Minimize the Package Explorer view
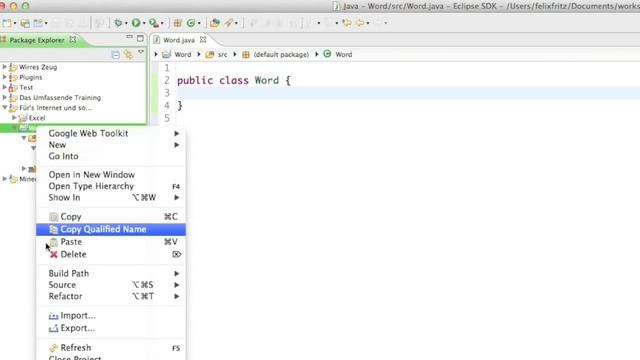The width and height of the screenshot is (640, 360). pos(129,38)
